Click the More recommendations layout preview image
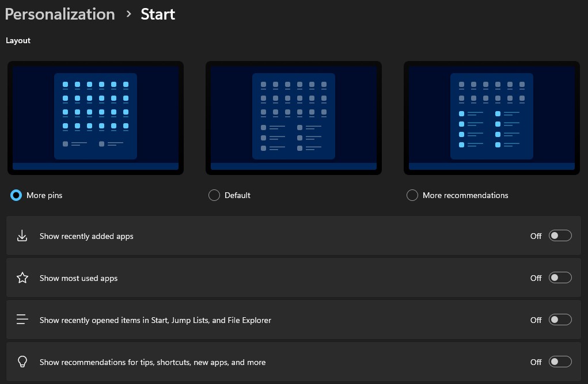The width and height of the screenshot is (588, 384). (x=492, y=118)
